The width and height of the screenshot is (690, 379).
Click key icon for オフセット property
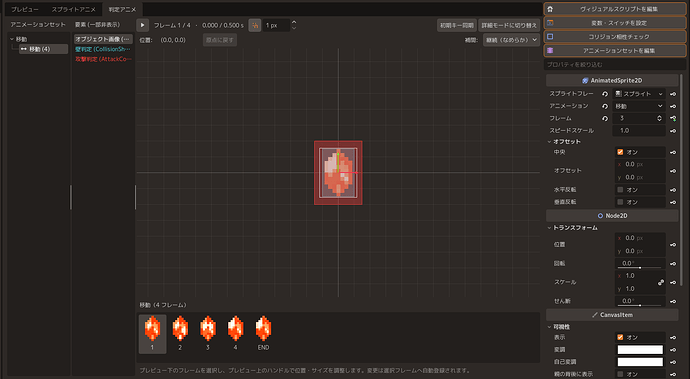(673, 171)
